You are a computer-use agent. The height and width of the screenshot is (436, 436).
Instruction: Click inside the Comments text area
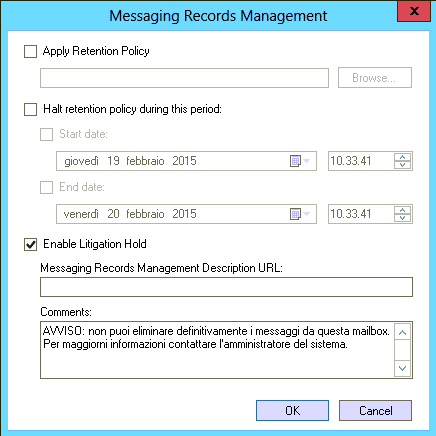[x=217, y=350]
